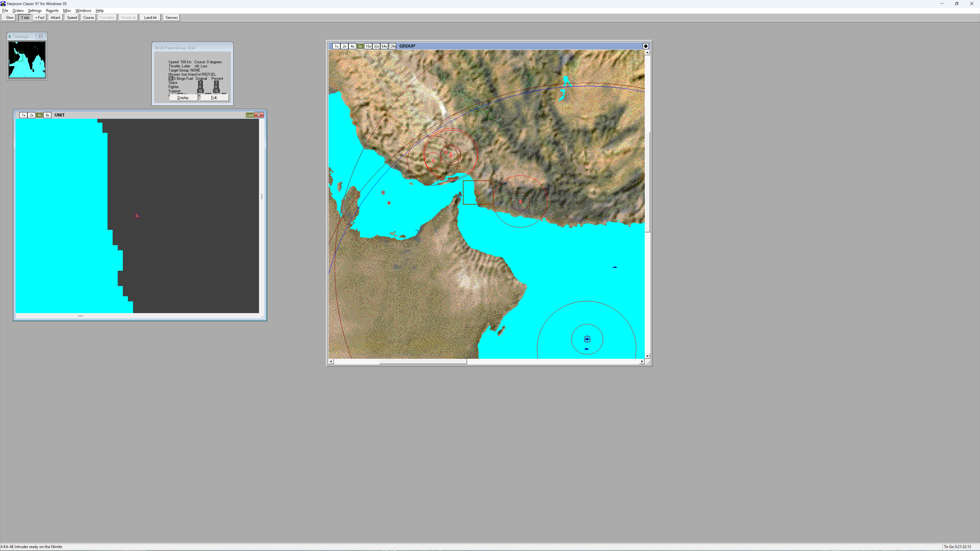
Task: Open the Orders menu
Action: [x=18, y=11]
